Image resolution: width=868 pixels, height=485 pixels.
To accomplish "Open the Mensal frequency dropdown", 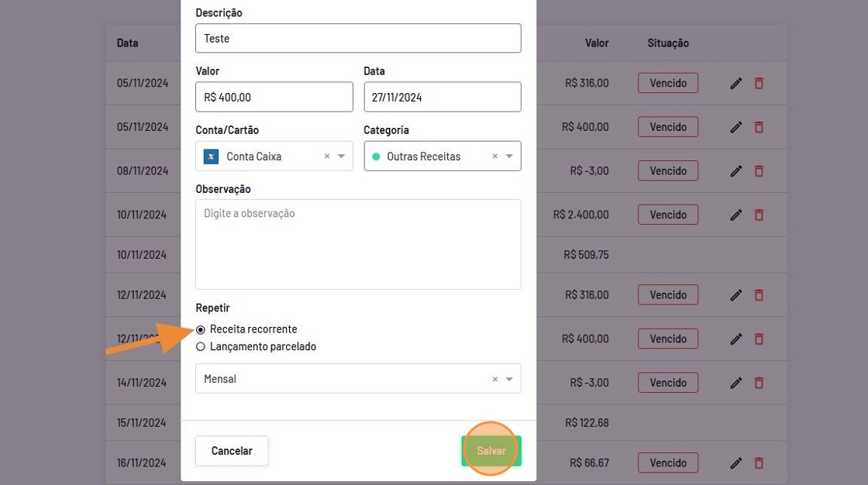I will tap(509, 380).
